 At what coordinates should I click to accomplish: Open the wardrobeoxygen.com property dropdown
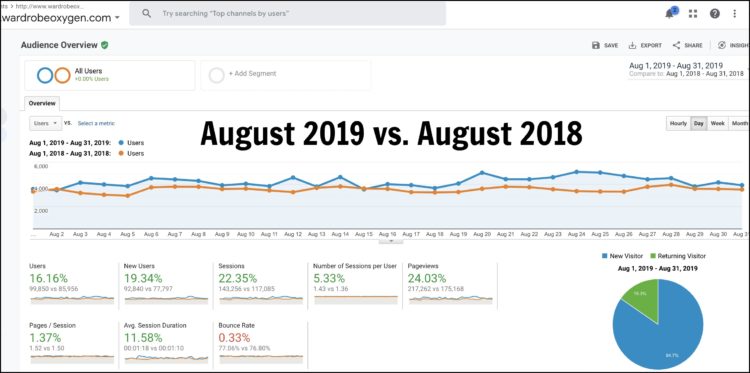[x=60, y=18]
